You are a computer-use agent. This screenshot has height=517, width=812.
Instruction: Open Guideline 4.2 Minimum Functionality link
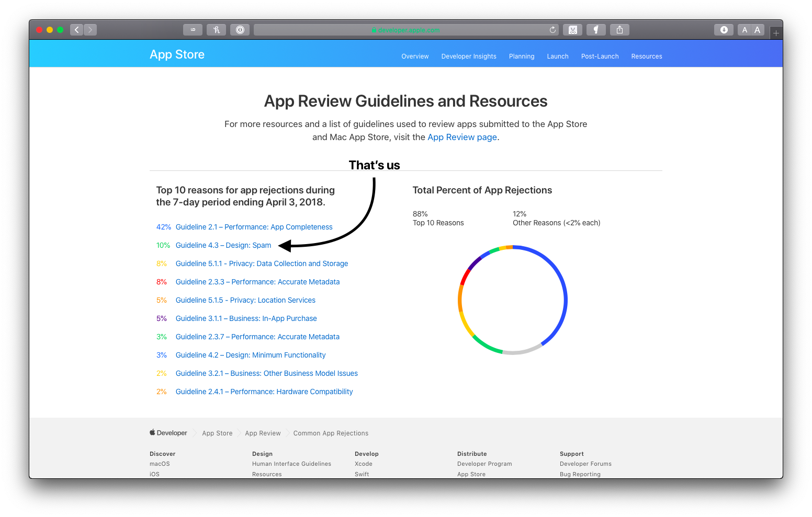[x=251, y=355]
